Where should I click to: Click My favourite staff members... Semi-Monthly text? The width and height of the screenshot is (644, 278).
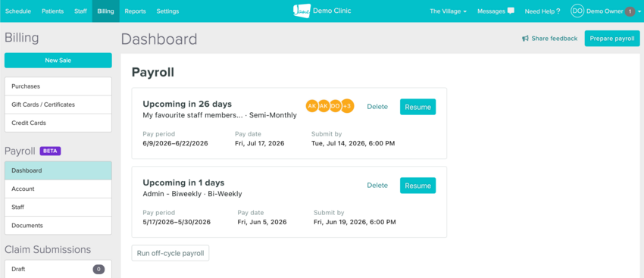click(220, 115)
